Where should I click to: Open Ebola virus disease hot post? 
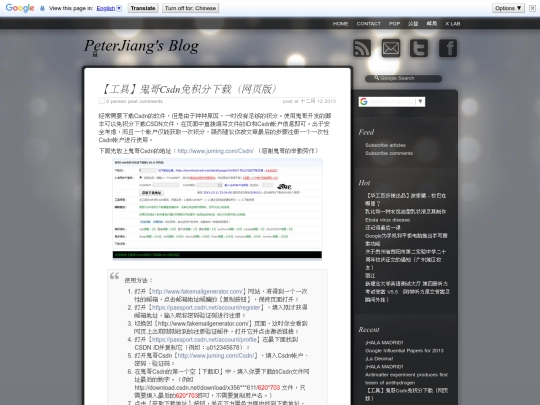click(387, 220)
